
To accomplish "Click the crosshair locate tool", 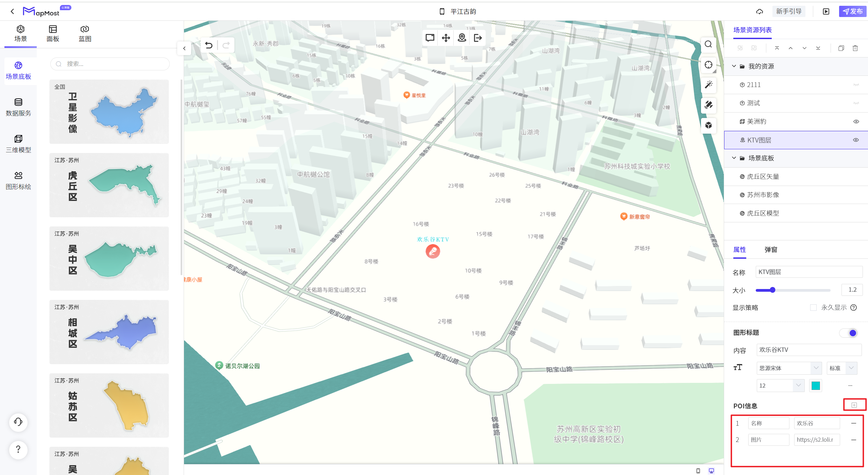I will point(708,65).
